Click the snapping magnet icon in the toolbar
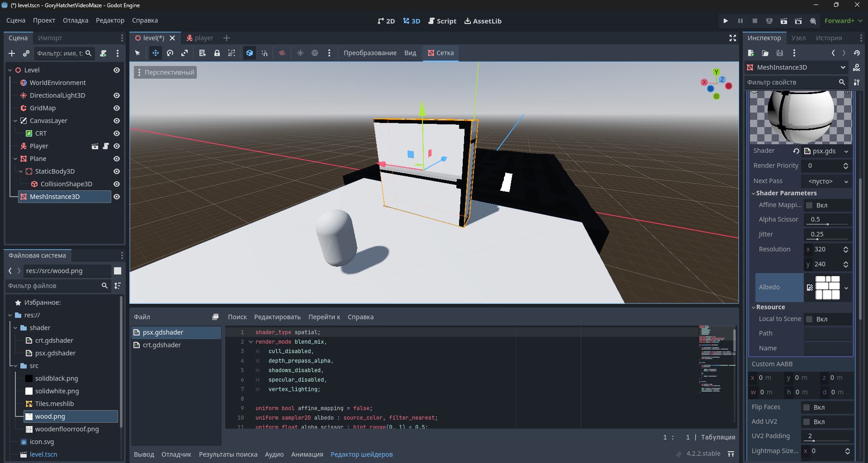868x463 pixels. pyautogui.click(x=265, y=53)
